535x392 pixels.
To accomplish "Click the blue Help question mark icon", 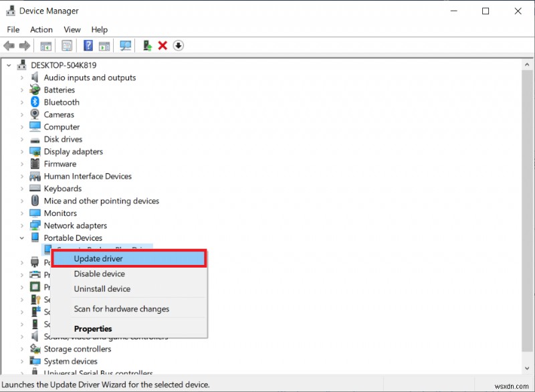I will [88, 45].
